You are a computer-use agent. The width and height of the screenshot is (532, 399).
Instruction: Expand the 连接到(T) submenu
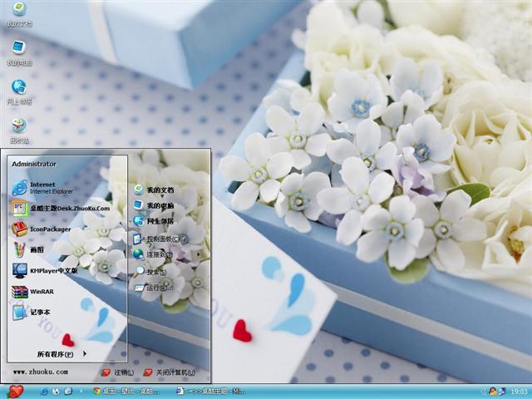tap(166, 254)
